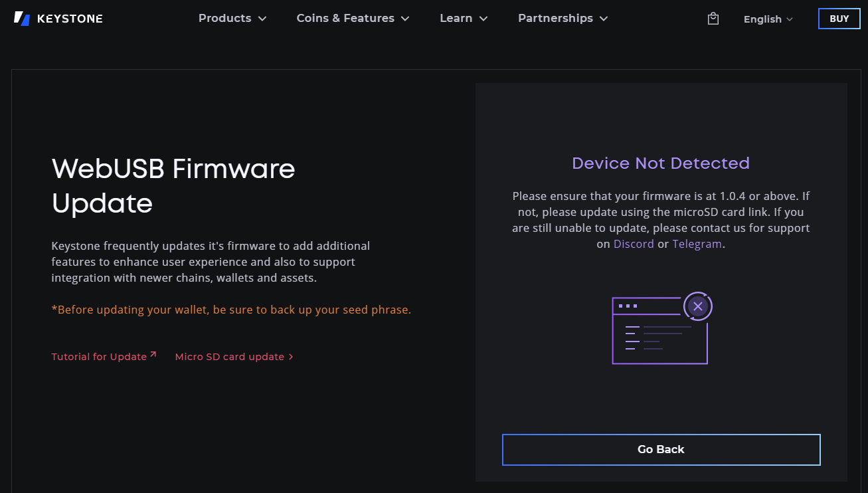The width and height of the screenshot is (868, 493).
Task: Open the shopping bag cart icon
Action: [713, 19]
